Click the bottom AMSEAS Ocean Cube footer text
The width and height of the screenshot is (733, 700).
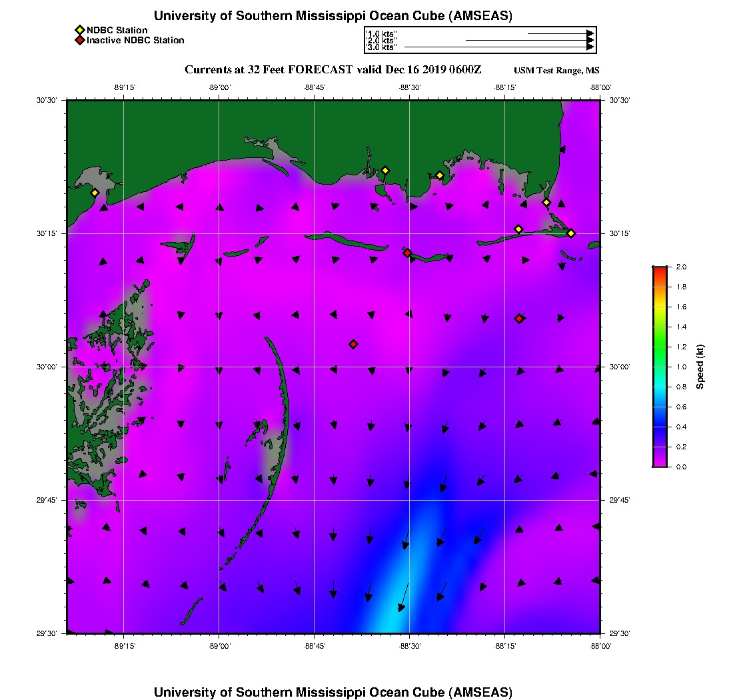point(333,692)
